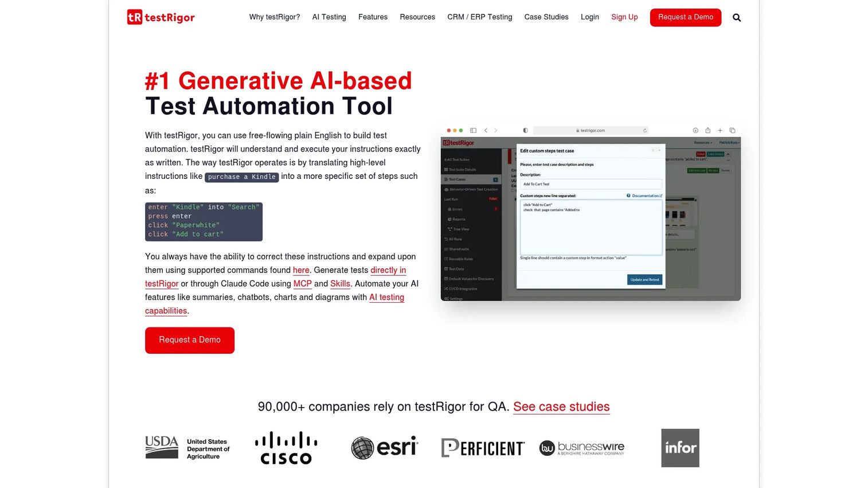The height and width of the screenshot is (488, 868).
Task: Click the esri globe logo
Action: pos(385,448)
